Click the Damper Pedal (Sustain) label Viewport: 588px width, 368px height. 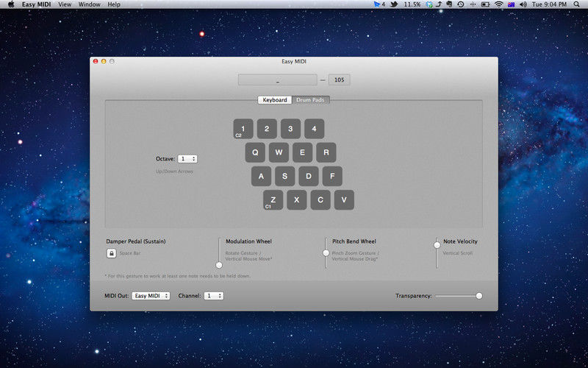136,241
